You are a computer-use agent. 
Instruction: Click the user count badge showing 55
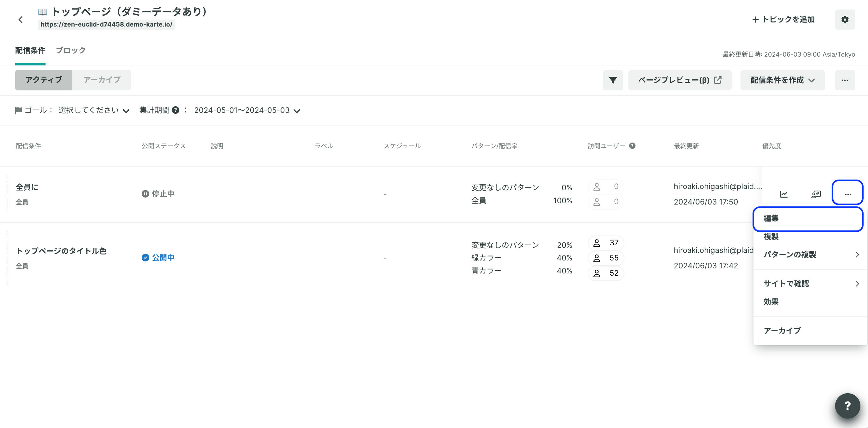click(x=606, y=258)
